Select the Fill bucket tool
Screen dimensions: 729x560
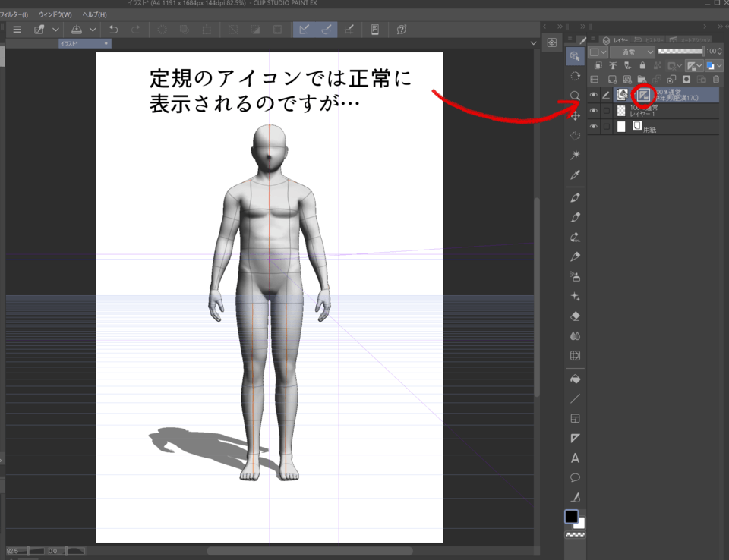575,379
